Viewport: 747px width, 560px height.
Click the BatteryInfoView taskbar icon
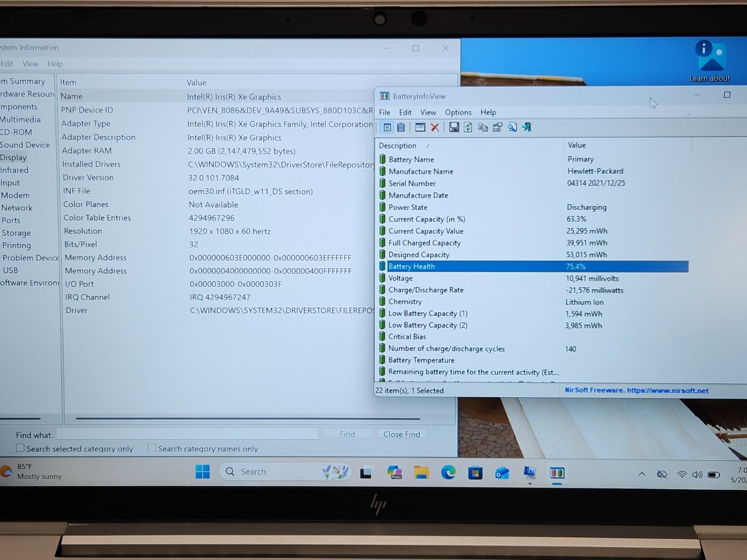(557, 473)
